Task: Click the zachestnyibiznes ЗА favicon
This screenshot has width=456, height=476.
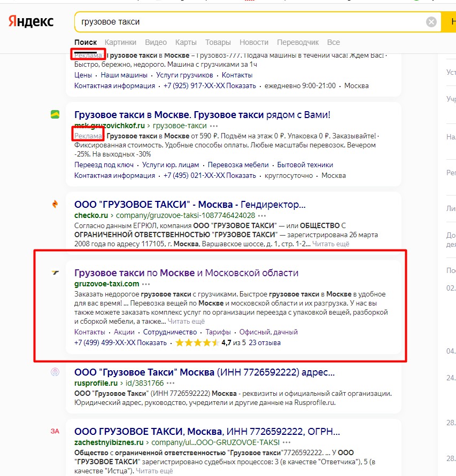Action: coord(55,431)
